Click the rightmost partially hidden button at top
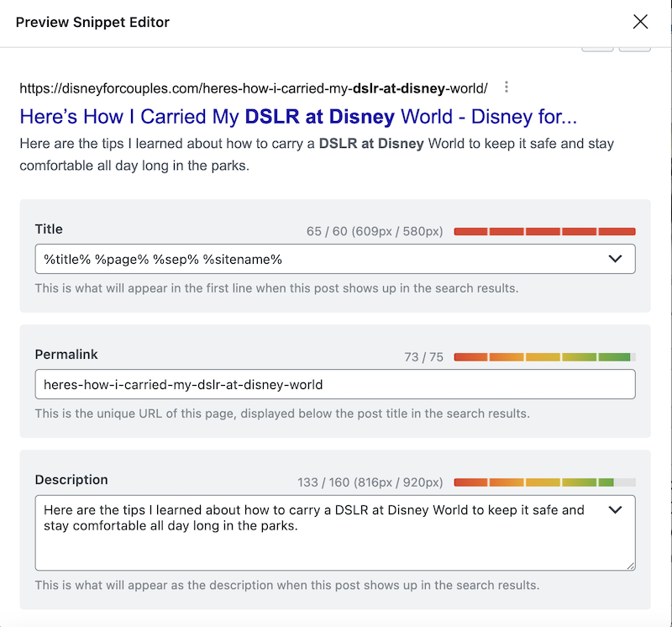 [x=634, y=49]
